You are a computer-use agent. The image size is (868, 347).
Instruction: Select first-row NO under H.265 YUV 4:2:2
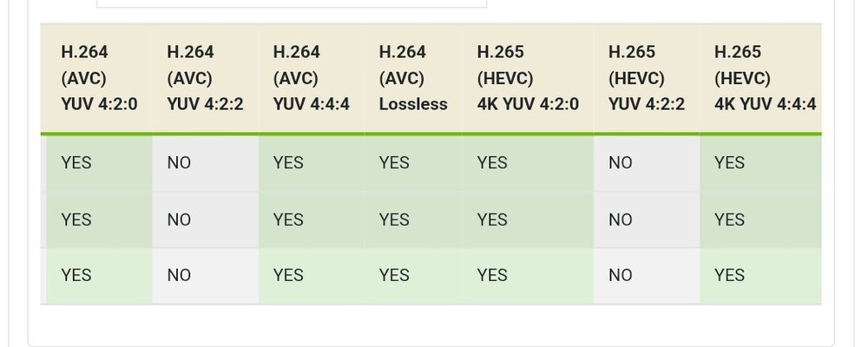click(620, 163)
